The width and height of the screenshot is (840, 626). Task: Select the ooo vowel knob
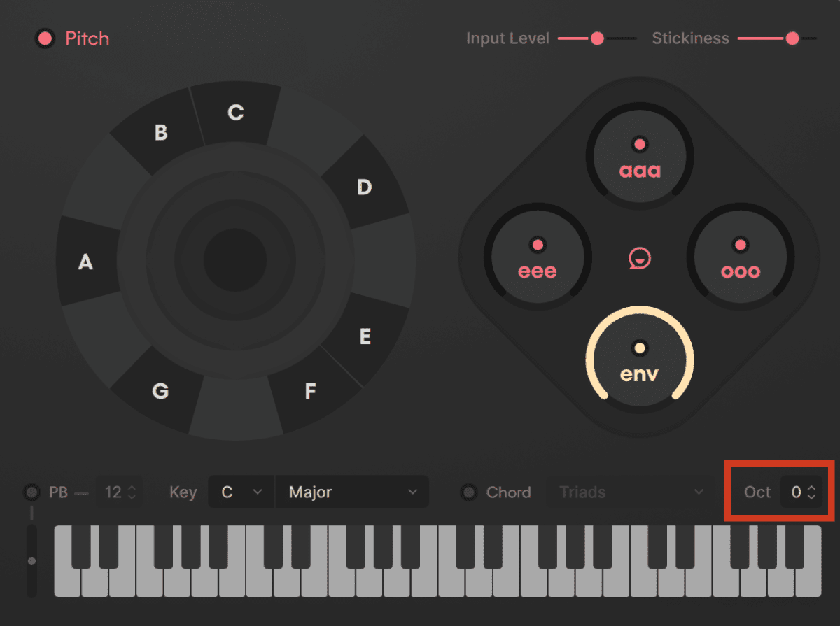click(x=741, y=258)
